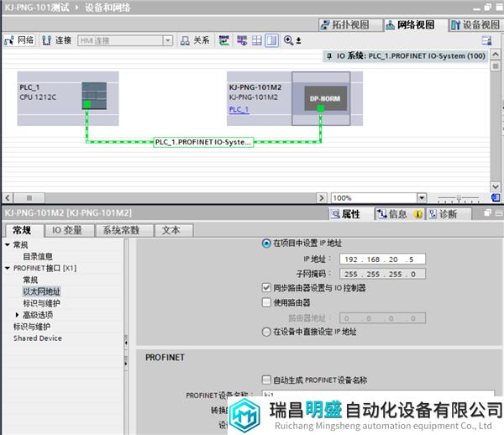
Task: Click horizontal scrollbar right arrow
Action: (x=321, y=197)
